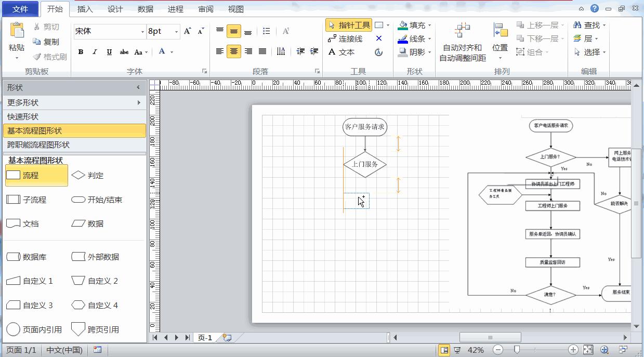The image size is (644, 357).
Task: Select the Connector (连接线) tool
Action: click(346, 39)
